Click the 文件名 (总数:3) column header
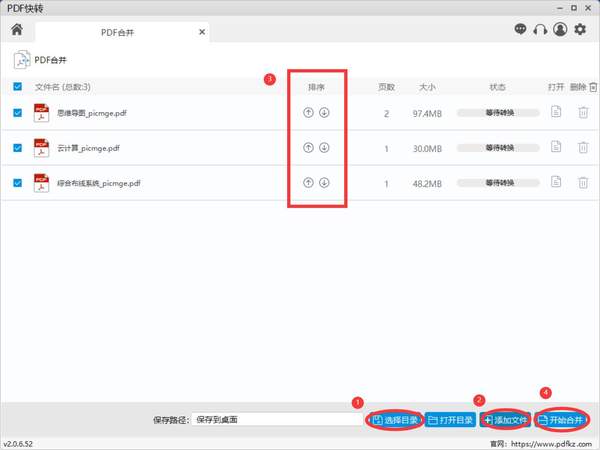 click(x=63, y=87)
